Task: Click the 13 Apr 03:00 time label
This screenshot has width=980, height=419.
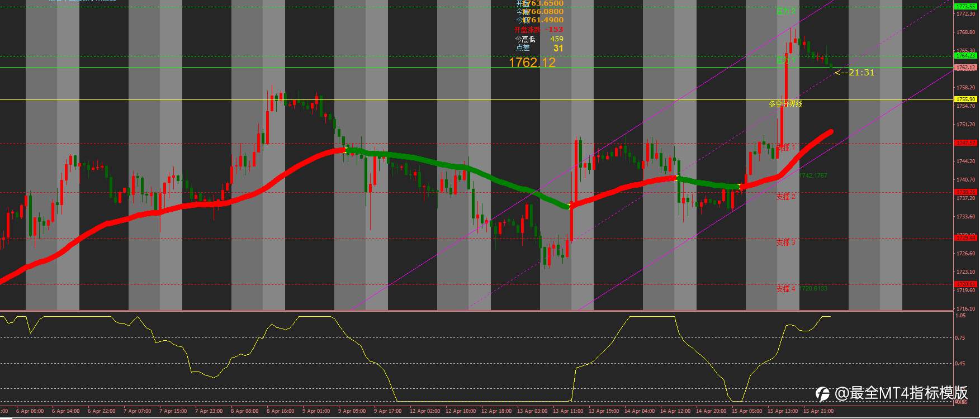Action: point(533,411)
